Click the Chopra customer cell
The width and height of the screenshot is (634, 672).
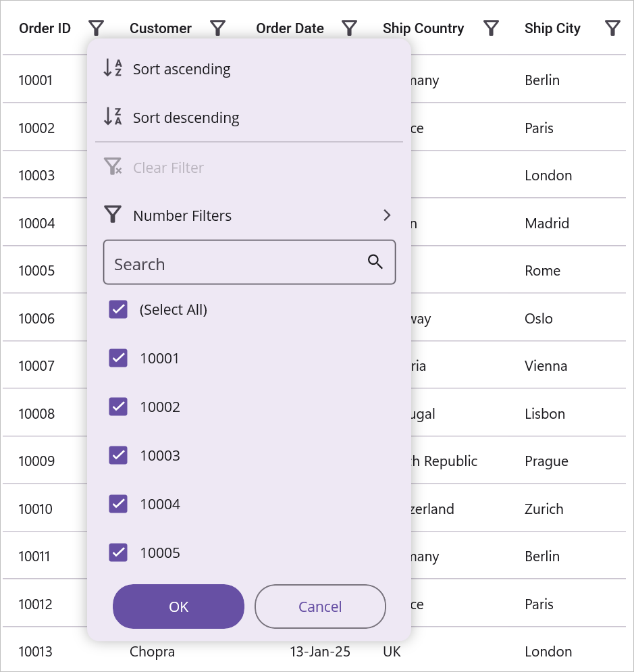point(152,652)
